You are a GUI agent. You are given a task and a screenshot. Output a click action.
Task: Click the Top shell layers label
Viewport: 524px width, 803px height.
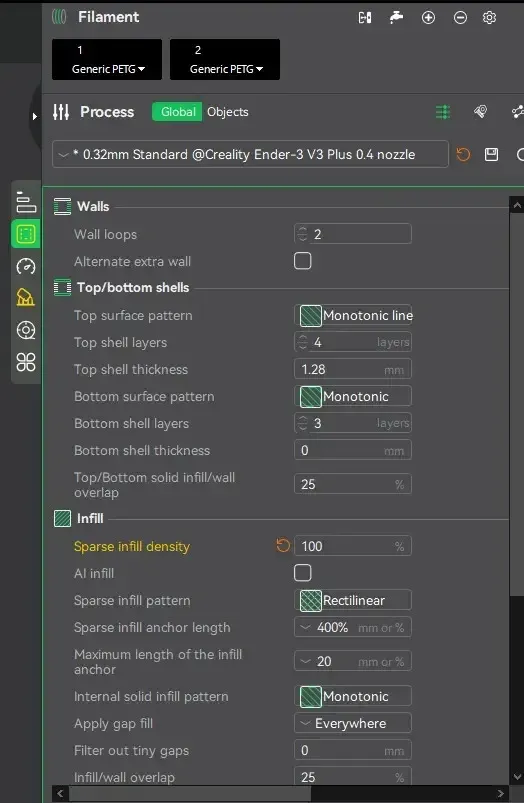[x=120, y=343]
